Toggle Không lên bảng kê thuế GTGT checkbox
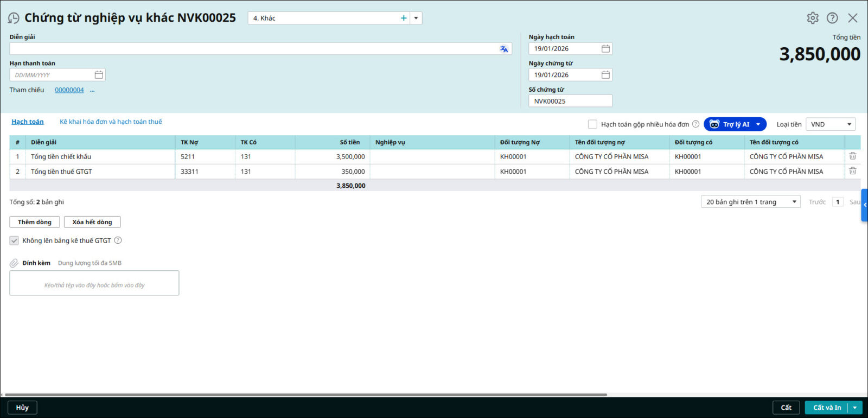 pyautogui.click(x=14, y=240)
